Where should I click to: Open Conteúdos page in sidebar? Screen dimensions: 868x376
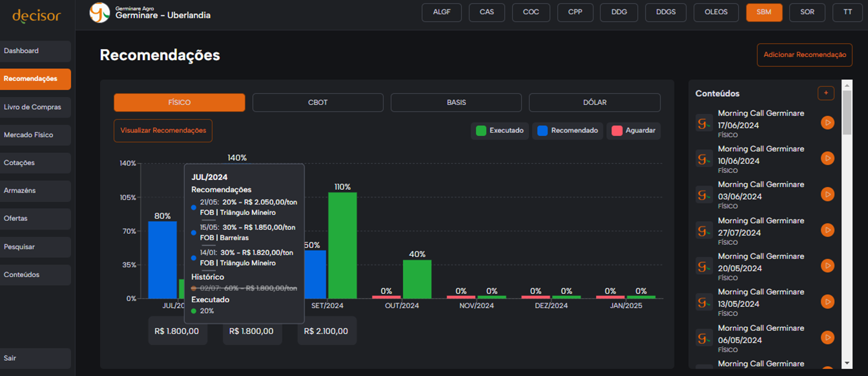pos(36,275)
